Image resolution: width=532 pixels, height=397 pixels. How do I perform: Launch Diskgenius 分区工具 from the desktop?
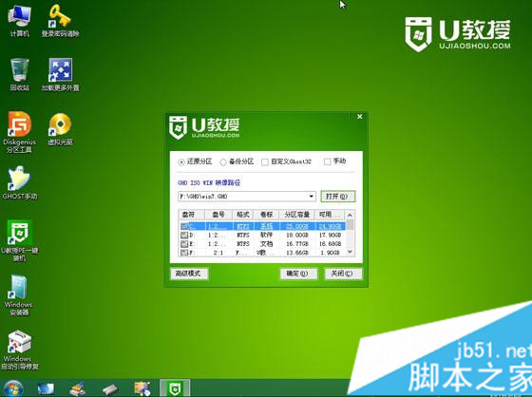pos(19,132)
